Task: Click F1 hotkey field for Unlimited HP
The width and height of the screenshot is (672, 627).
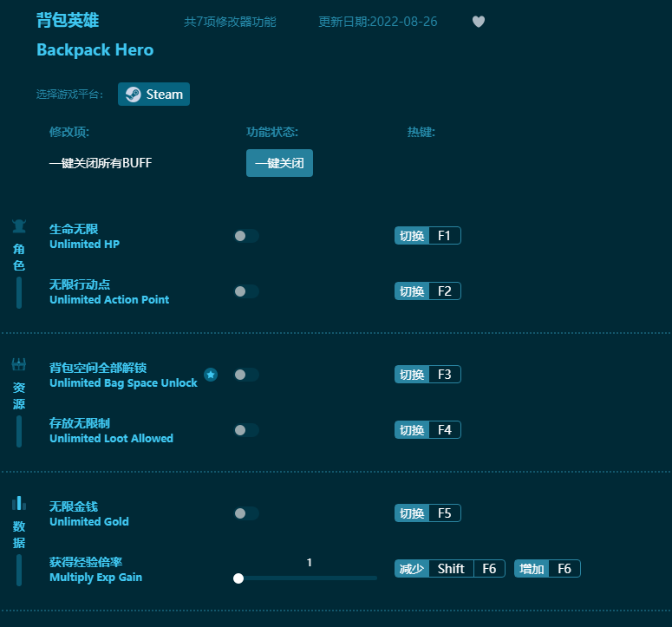Action: coord(445,236)
